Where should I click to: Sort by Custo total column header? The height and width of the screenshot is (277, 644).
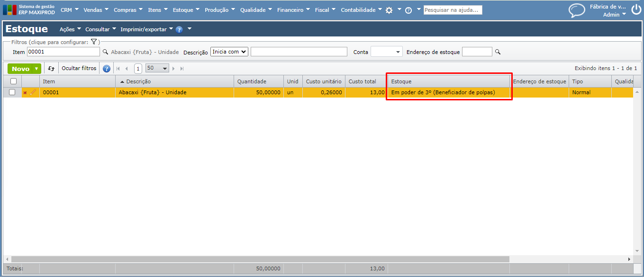coord(366,81)
